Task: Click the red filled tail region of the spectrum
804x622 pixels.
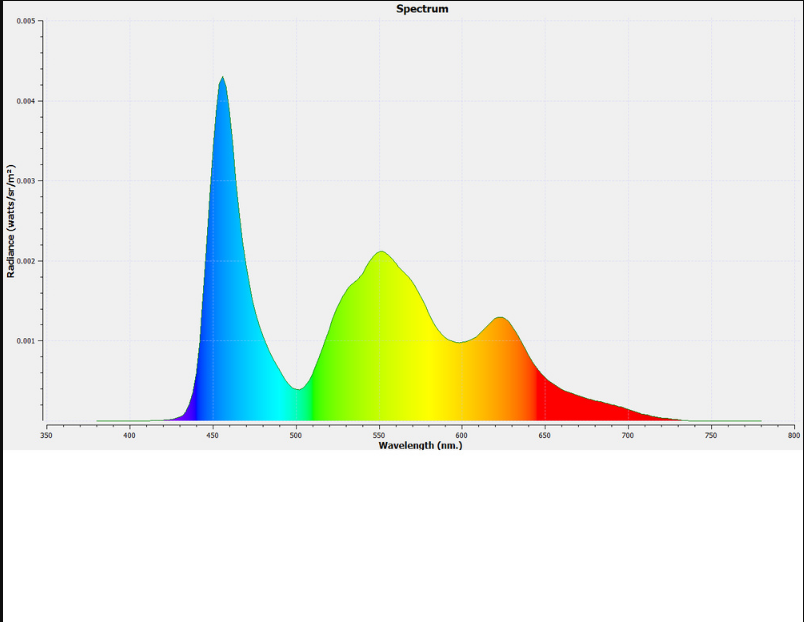Action: coord(580,405)
